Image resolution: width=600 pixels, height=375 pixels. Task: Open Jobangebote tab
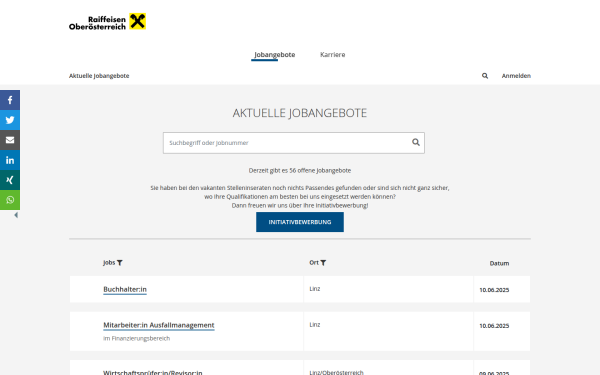[x=274, y=55]
